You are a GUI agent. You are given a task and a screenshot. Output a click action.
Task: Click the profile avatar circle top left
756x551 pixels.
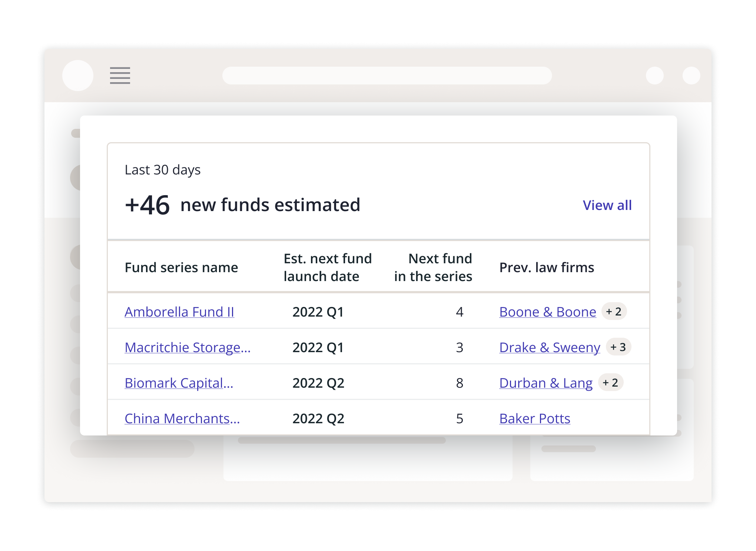pos(78,75)
